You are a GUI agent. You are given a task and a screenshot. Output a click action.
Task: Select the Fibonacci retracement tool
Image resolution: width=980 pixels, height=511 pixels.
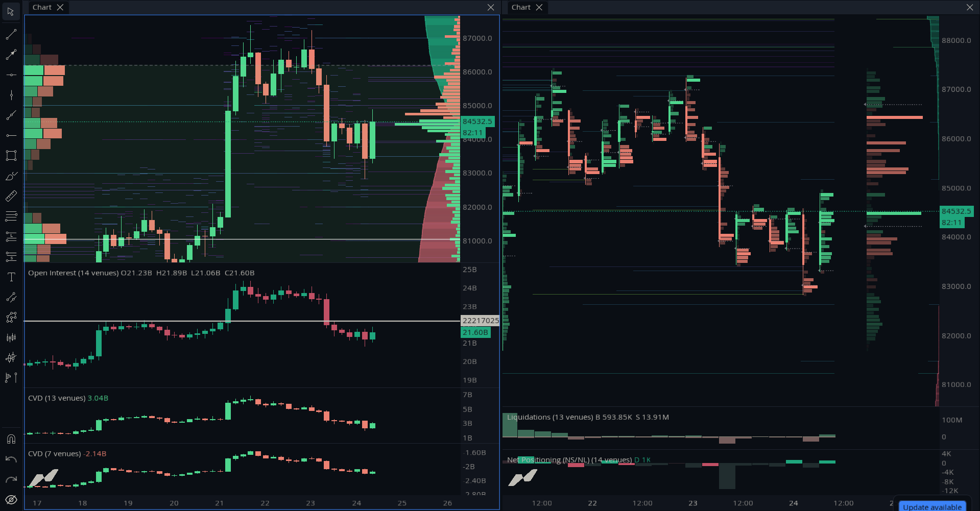click(x=11, y=216)
